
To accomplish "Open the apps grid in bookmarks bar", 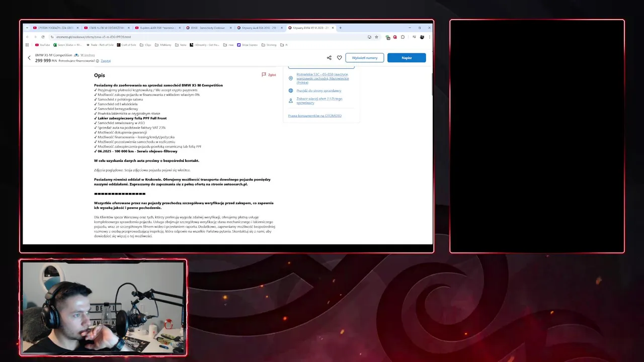I will point(27,45).
